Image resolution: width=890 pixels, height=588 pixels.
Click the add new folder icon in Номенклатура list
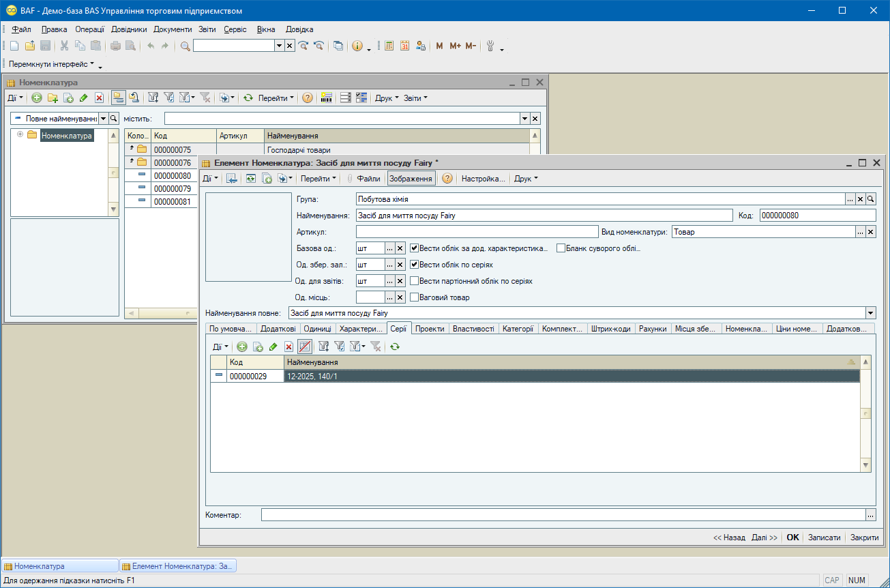(53, 98)
